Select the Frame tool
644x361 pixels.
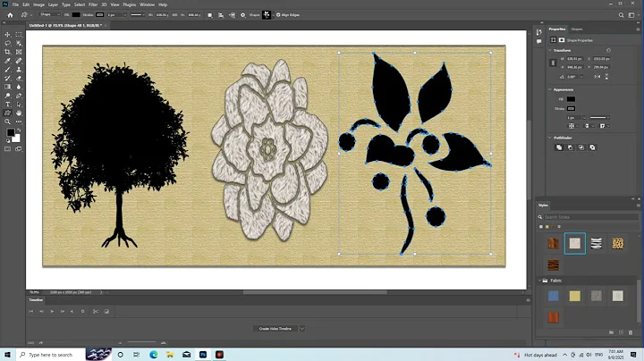pos(19,52)
